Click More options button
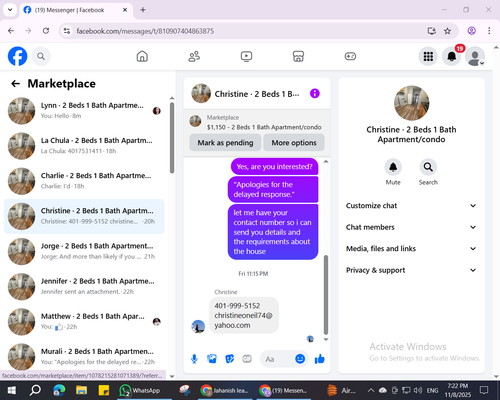This screenshot has height=400, width=500. (294, 143)
